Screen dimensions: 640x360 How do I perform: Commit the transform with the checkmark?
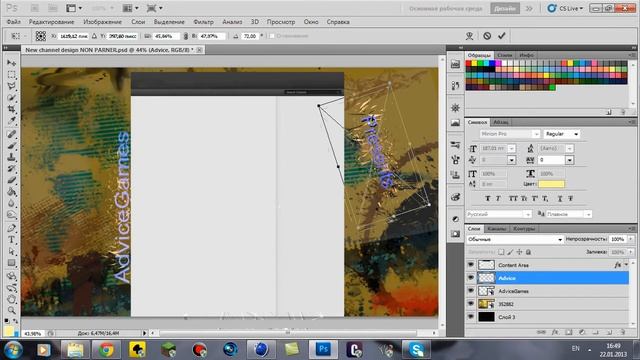[502, 36]
